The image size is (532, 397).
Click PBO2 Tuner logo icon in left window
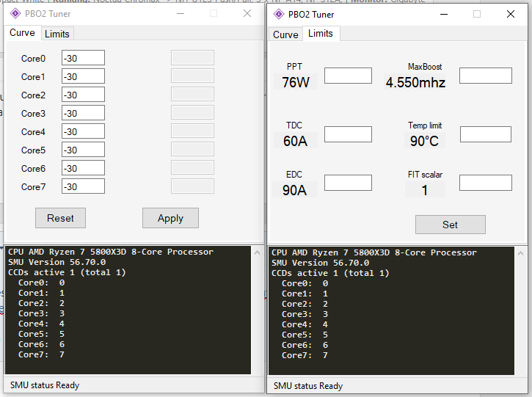(15, 13)
